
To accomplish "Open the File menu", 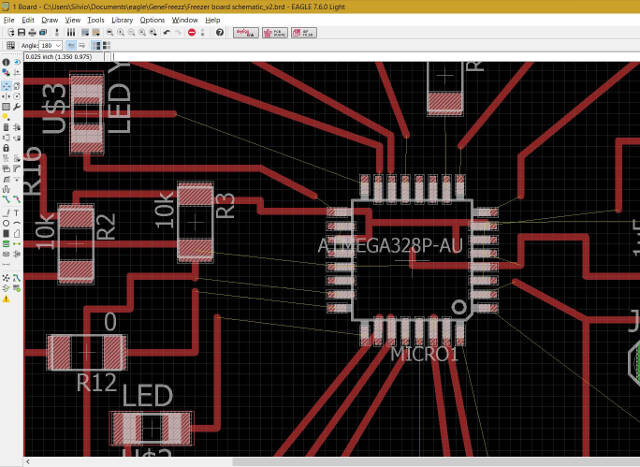I will pos(9,20).
